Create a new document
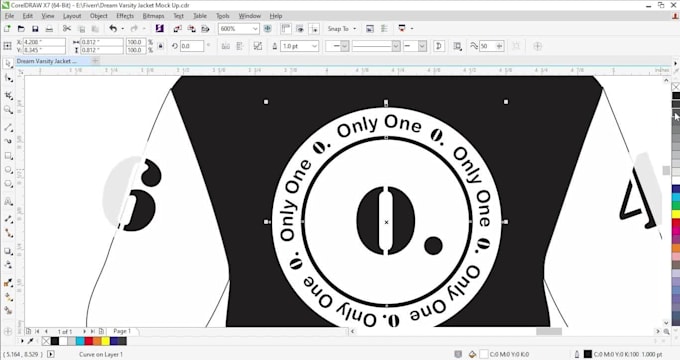Viewport: 680px width, 360px height. click(x=7, y=29)
